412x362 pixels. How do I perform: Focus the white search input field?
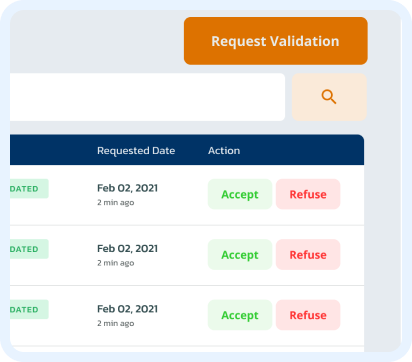(x=147, y=97)
